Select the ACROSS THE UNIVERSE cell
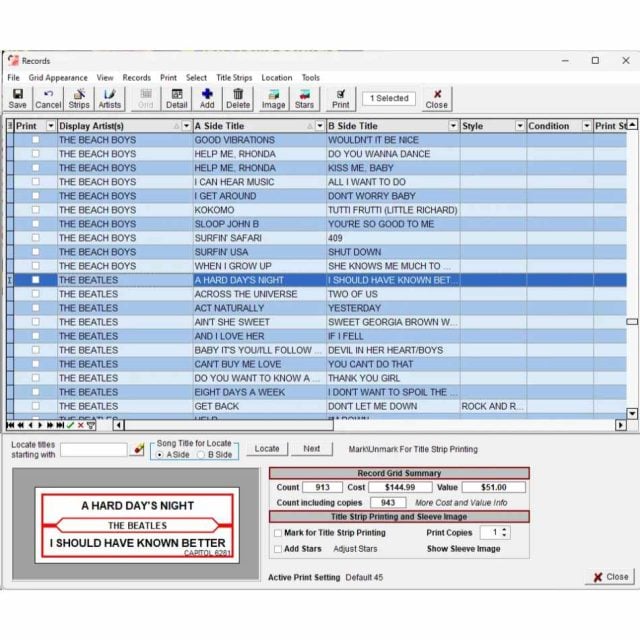This screenshot has width=640, height=640. [x=259, y=294]
